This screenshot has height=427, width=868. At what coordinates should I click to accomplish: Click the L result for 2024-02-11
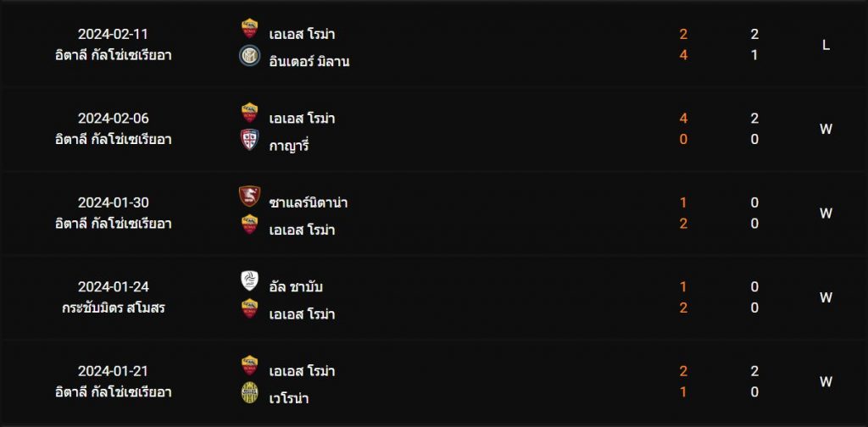pyautogui.click(x=826, y=46)
